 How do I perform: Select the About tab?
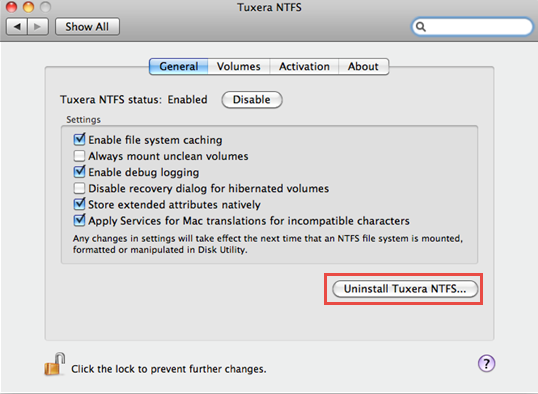coord(363,66)
